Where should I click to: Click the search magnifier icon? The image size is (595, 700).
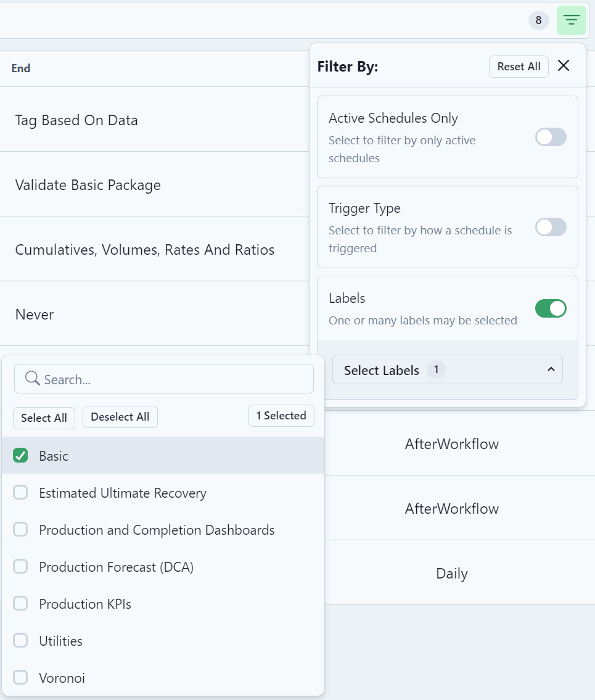click(x=32, y=379)
